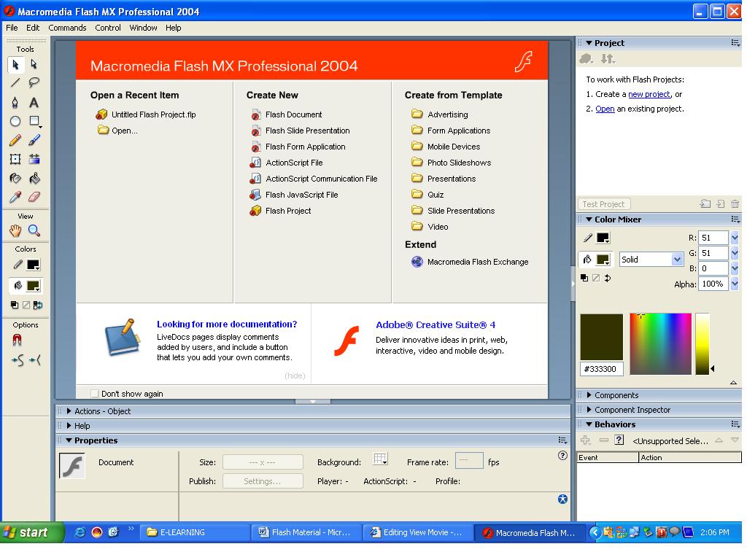Open the Edit menu
Image resolution: width=747 pixels, height=560 pixels.
33,28
